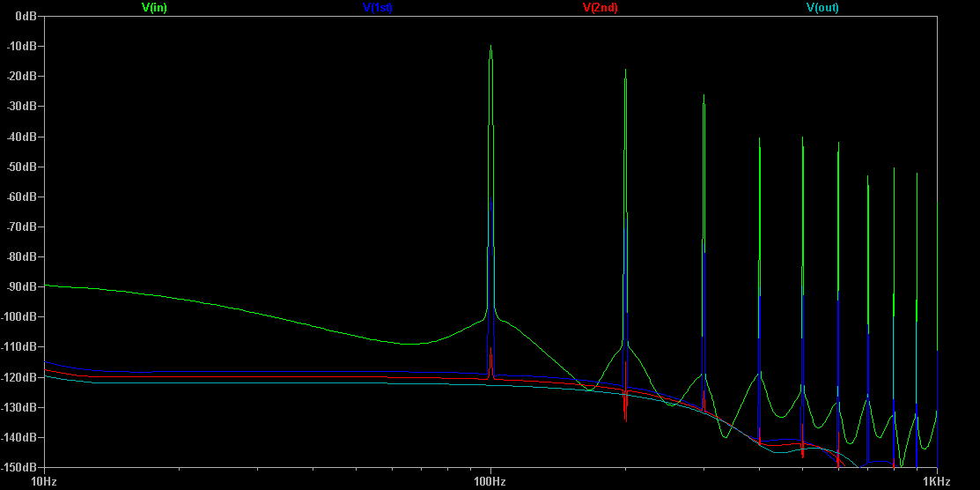This screenshot has width=980, height=490.
Task: Click the -130dB axis label
Action: tap(18, 407)
